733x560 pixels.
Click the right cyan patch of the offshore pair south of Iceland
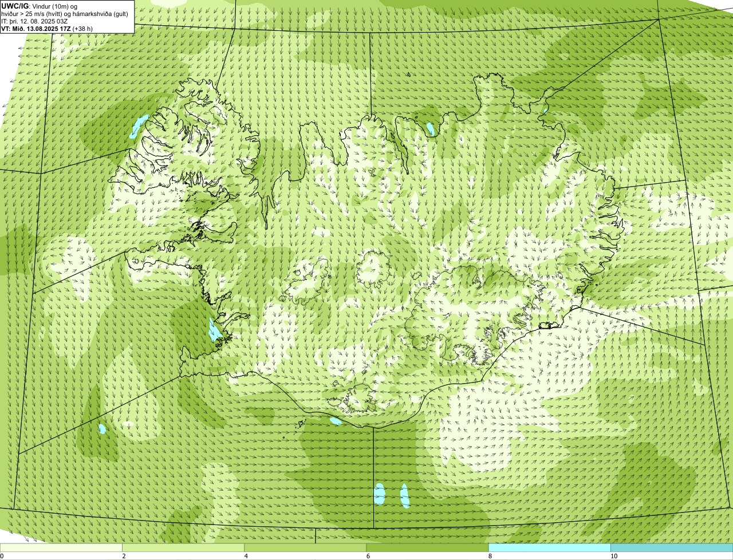click(405, 496)
